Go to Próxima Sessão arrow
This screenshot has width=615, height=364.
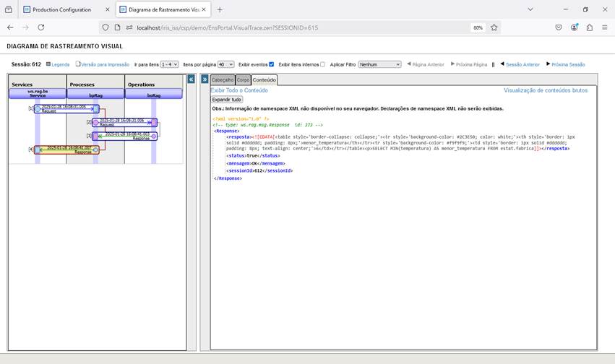[x=549, y=64]
